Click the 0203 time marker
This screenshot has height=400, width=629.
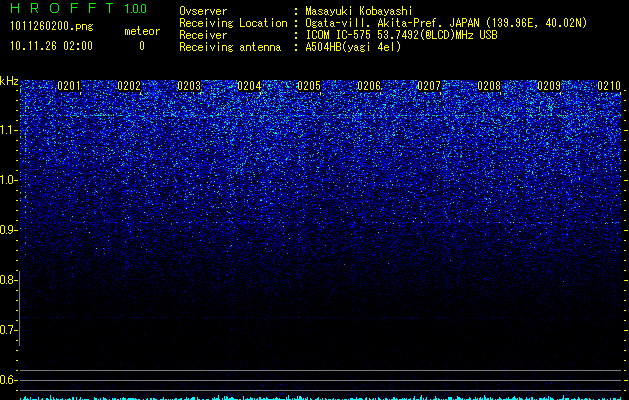(x=189, y=86)
